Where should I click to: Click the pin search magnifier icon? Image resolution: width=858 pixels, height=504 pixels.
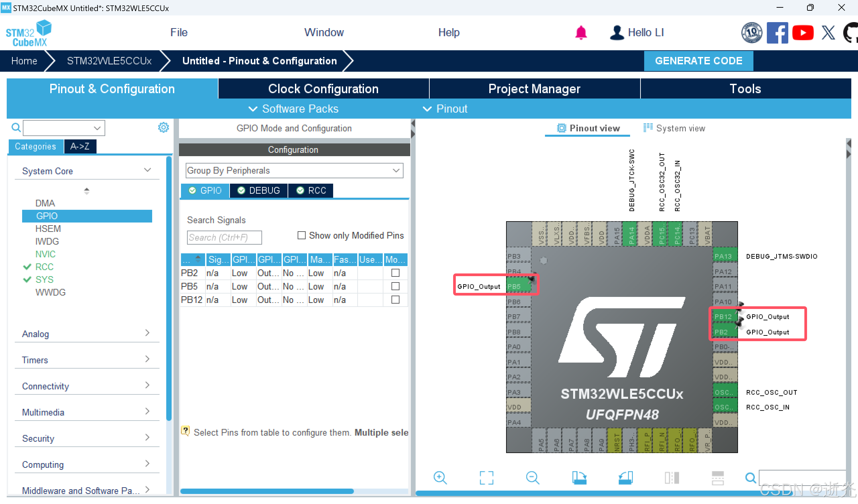[750, 478]
